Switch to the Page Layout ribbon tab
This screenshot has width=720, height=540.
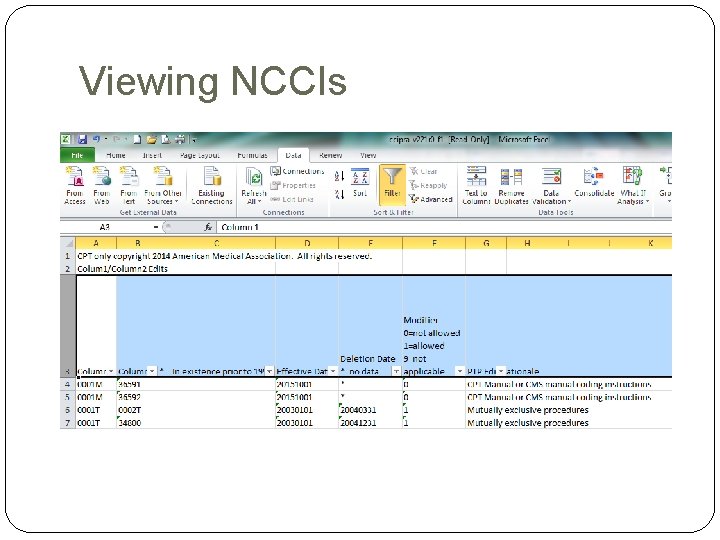(200, 155)
